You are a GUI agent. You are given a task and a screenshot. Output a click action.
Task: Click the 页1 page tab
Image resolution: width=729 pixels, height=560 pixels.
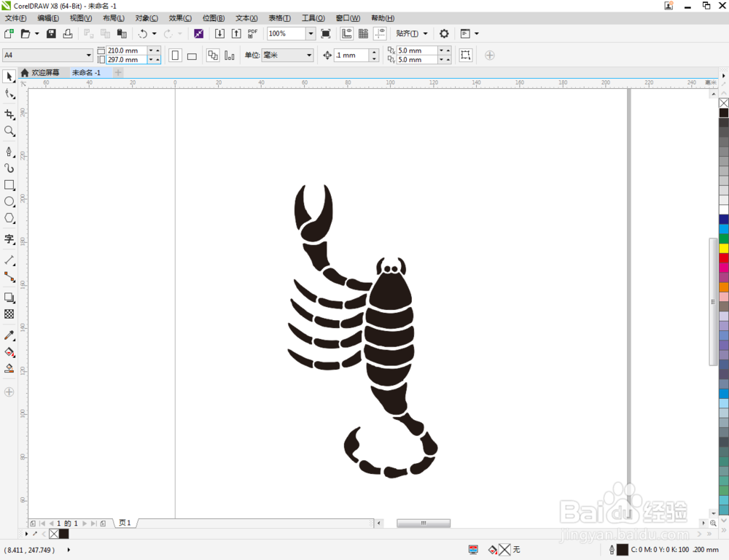[x=125, y=523]
